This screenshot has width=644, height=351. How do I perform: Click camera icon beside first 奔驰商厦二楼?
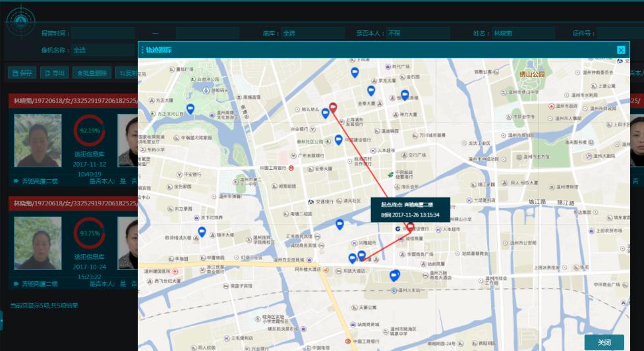coord(16,181)
